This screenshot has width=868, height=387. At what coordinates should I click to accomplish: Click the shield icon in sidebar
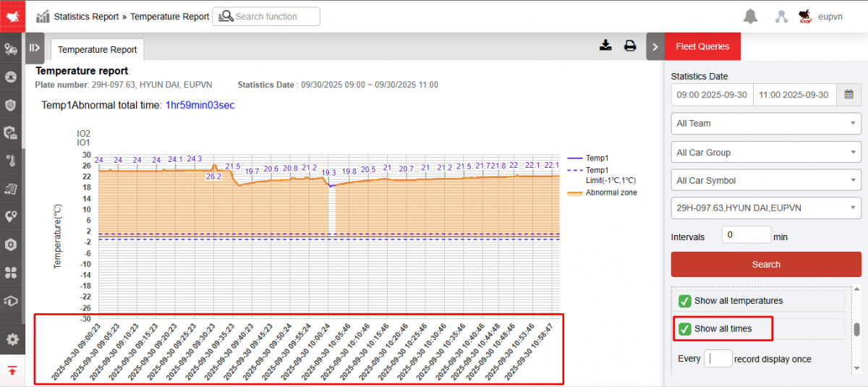click(x=12, y=105)
